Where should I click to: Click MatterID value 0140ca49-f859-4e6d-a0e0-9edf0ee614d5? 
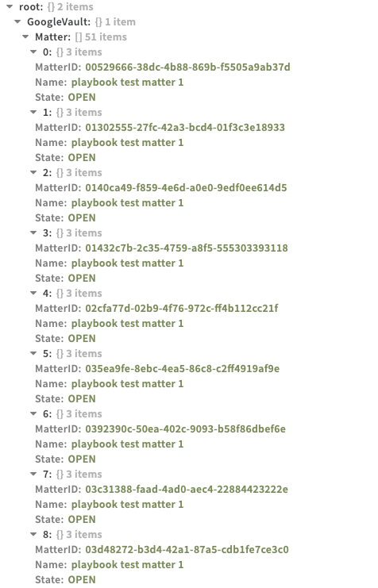pos(186,188)
